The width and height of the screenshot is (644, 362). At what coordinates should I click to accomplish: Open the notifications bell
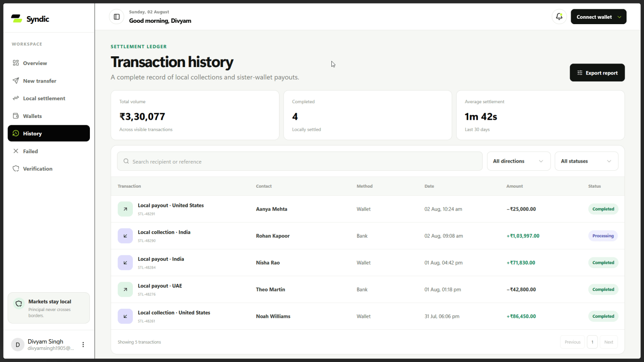click(559, 17)
